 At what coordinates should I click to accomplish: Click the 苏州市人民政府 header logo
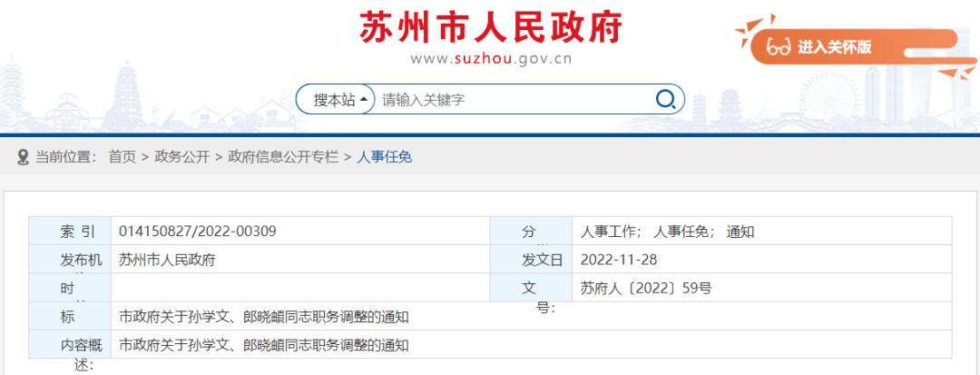tap(491, 28)
